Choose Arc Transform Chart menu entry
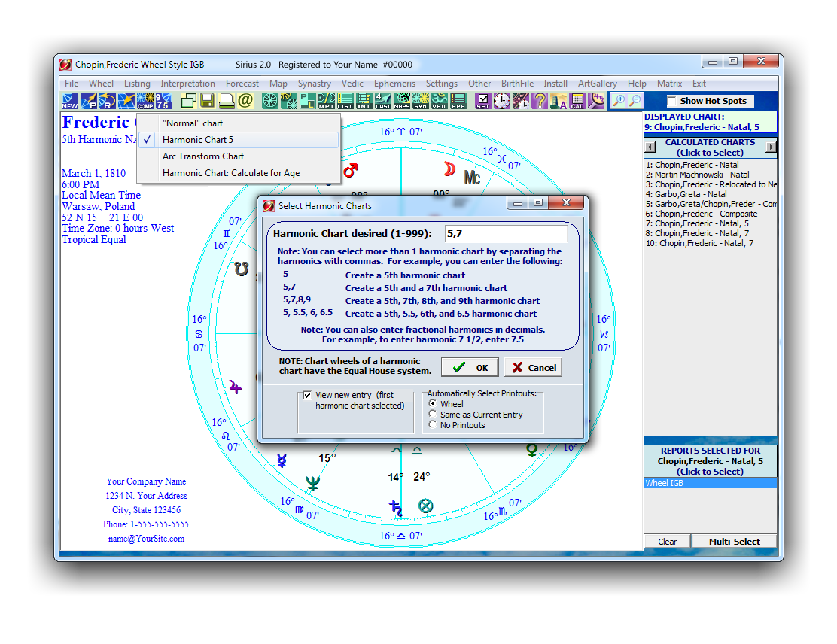 (238, 156)
